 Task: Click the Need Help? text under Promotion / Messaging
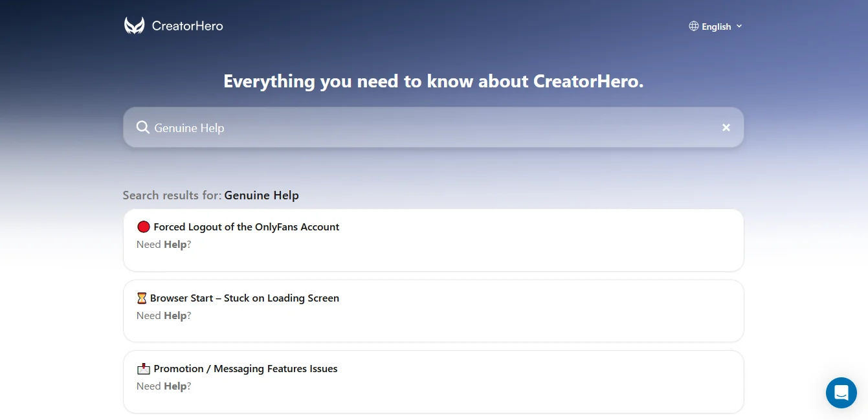pyautogui.click(x=164, y=386)
